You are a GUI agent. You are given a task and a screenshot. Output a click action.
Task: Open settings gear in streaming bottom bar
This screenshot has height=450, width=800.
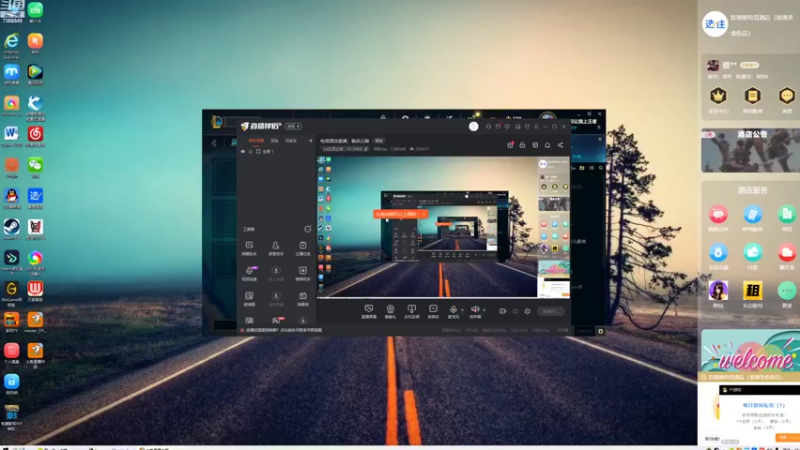(x=528, y=311)
